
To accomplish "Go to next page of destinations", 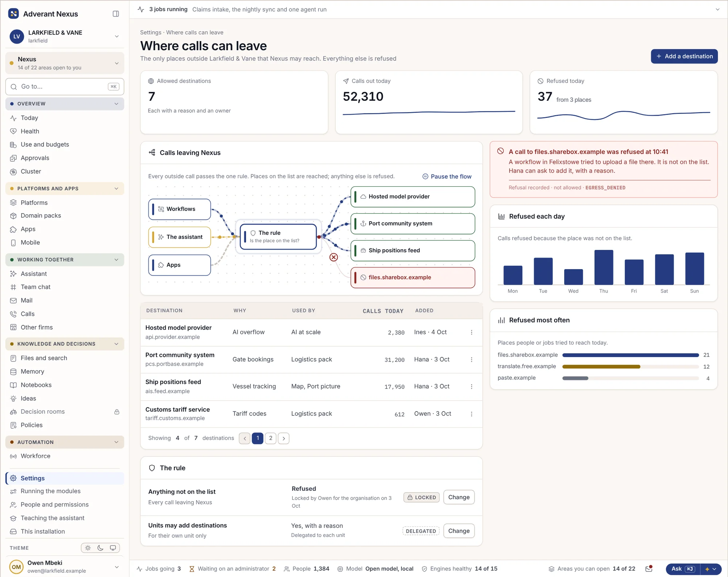I will (284, 438).
